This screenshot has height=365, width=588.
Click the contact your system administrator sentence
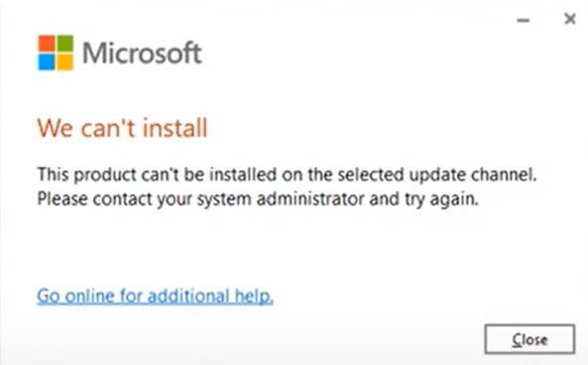pyautogui.click(x=258, y=199)
